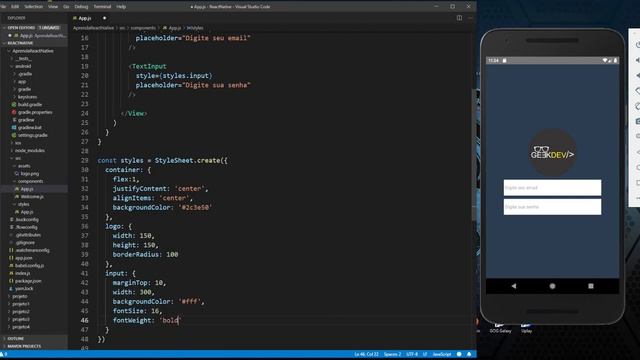Open the Uplay desktop shortcut
The image size is (640, 360).
pos(526,328)
